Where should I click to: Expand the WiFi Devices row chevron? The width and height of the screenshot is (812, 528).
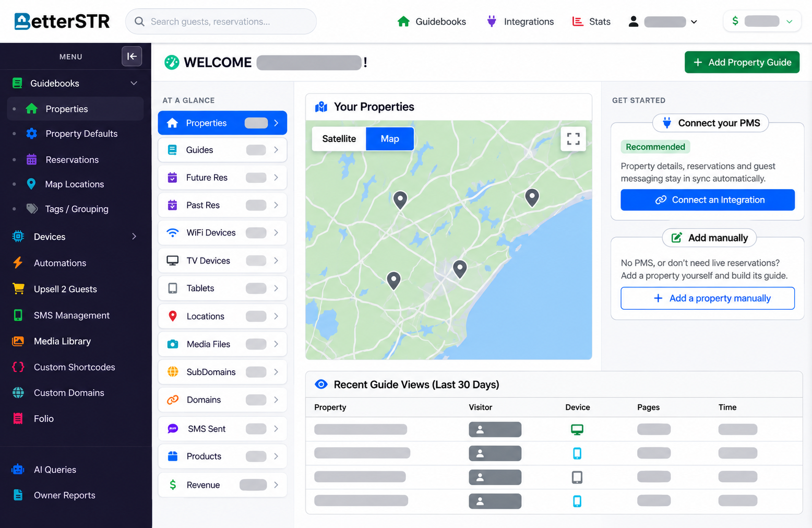point(276,233)
